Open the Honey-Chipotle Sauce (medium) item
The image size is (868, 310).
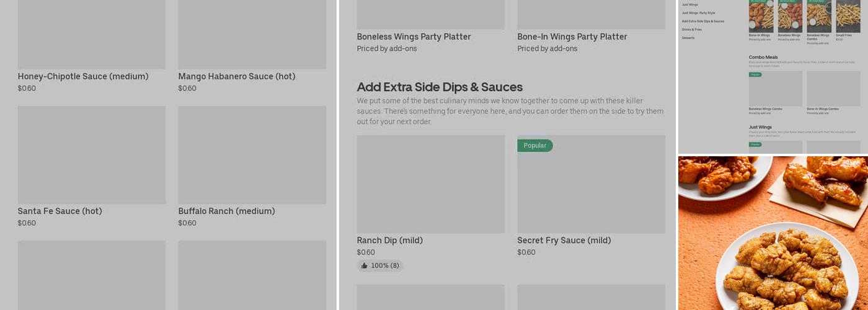[x=83, y=77]
